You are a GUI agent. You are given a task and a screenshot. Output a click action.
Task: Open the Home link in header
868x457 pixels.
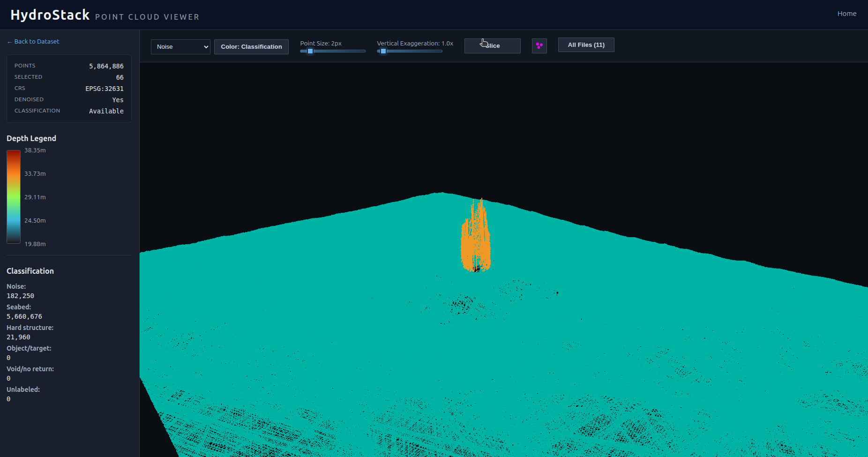point(846,14)
